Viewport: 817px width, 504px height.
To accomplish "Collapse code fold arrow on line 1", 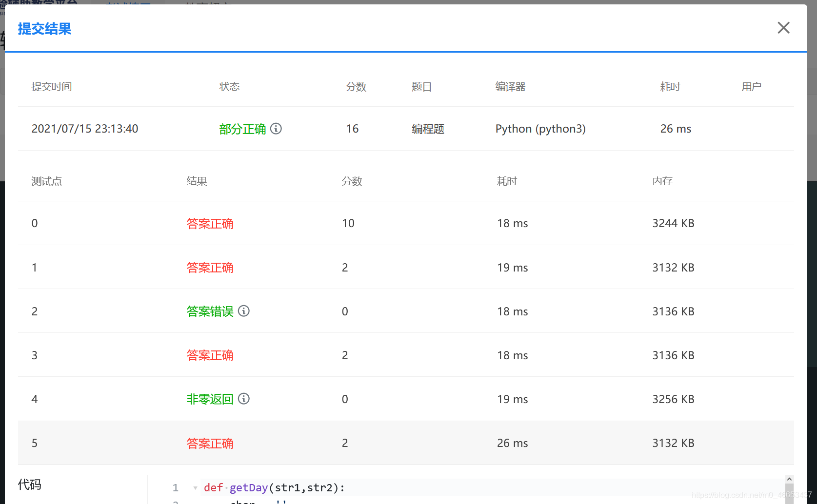I will pyautogui.click(x=195, y=488).
